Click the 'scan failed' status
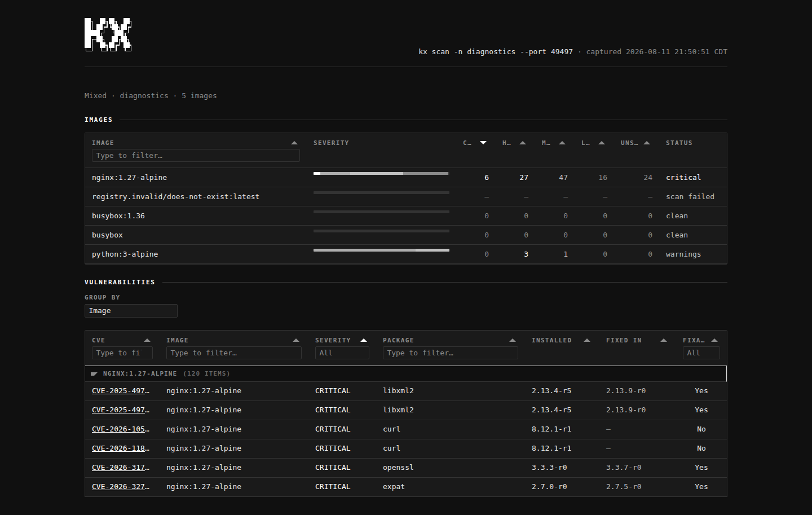The width and height of the screenshot is (812, 515). [x=690, y=197]
